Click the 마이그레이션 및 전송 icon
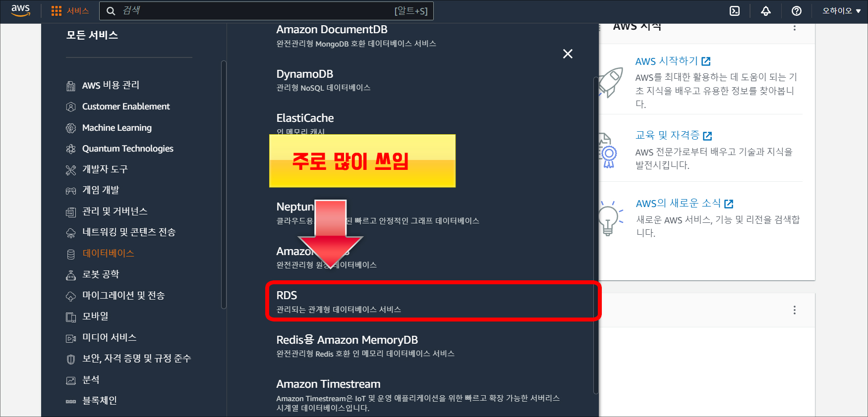The image size is (868, 417). point(71,297)
